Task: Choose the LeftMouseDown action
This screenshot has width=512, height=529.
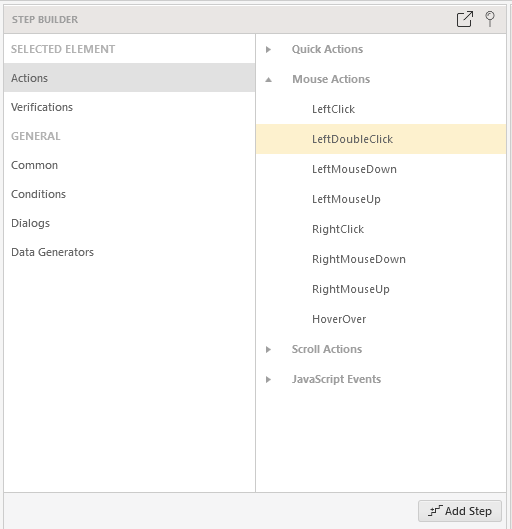Action: [x=381, y=169]
